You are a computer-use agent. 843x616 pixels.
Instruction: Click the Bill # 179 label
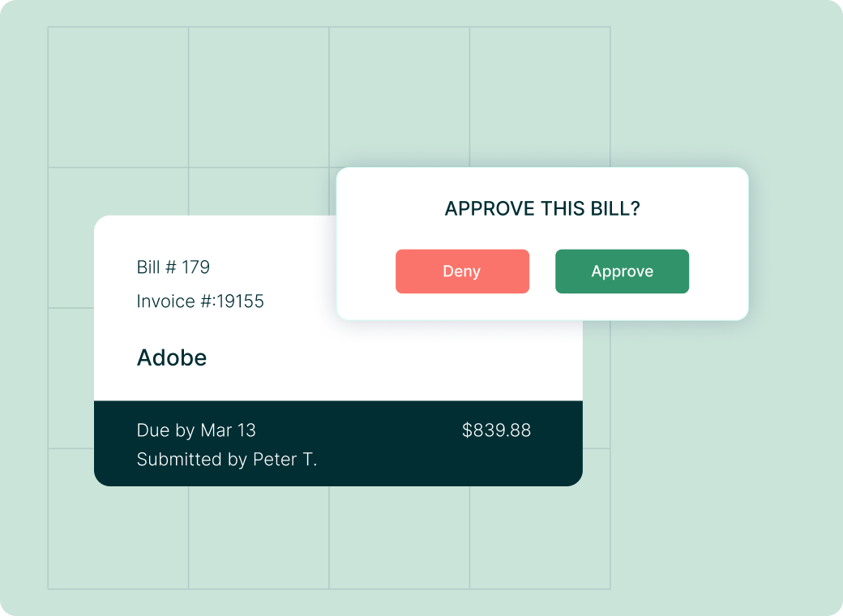173,267
